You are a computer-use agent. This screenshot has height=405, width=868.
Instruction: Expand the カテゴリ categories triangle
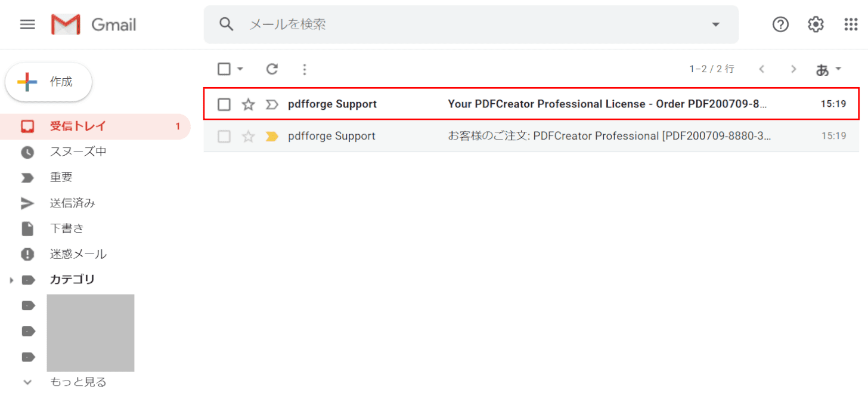(x=11, y=280)
